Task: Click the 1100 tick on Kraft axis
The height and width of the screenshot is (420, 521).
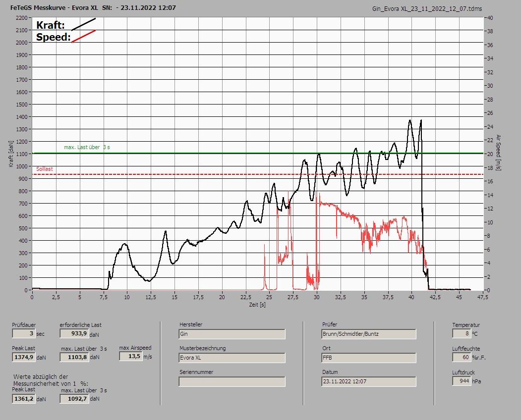Action: click(x=21, y=154)
